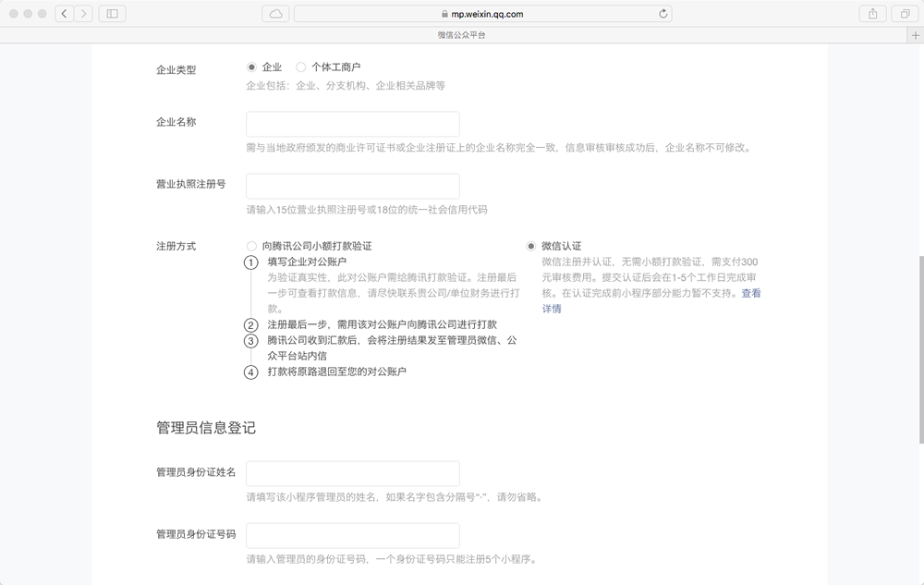Choose the 微信认证 registration option
The height and width of the screenshot is (585, 924).
531,247
